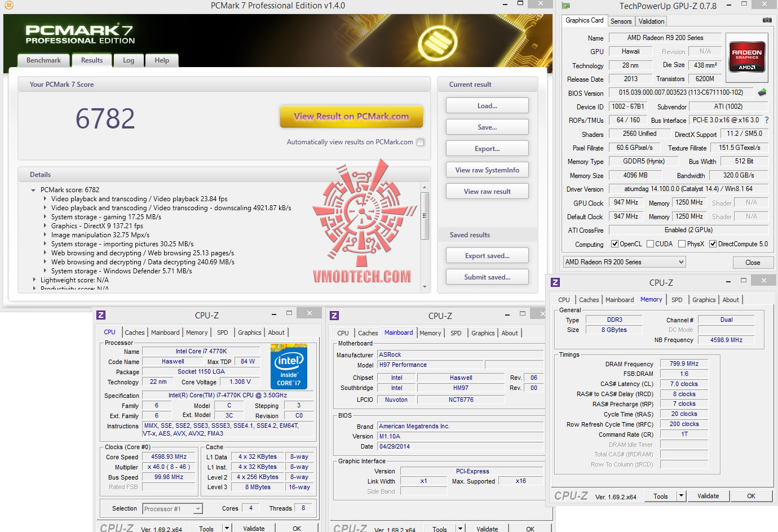This screenshot has width=778, height=532.
Task: Open the Processor #1 selection dropdown
Action: pos(173,509)
